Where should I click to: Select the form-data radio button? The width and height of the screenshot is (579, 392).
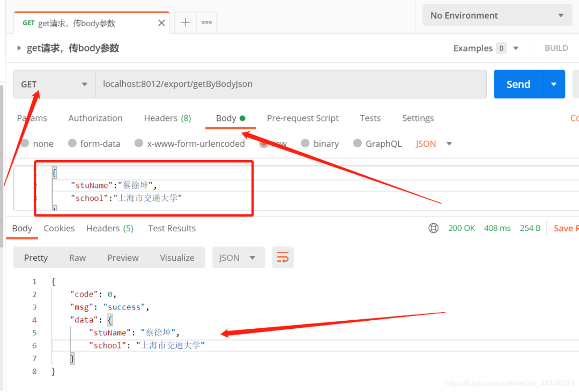pyautogui.click(x=72, y=143)
